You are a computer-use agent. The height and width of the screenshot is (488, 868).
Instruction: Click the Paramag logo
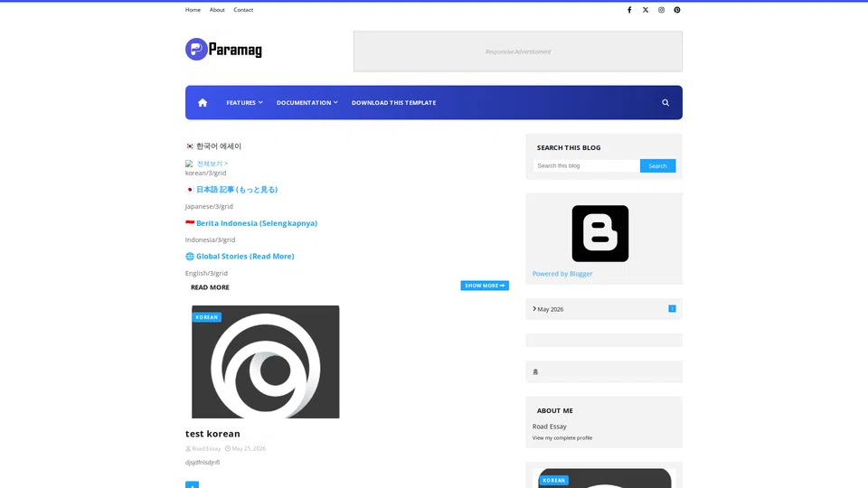pyautogui.click(x=223, y=49)
